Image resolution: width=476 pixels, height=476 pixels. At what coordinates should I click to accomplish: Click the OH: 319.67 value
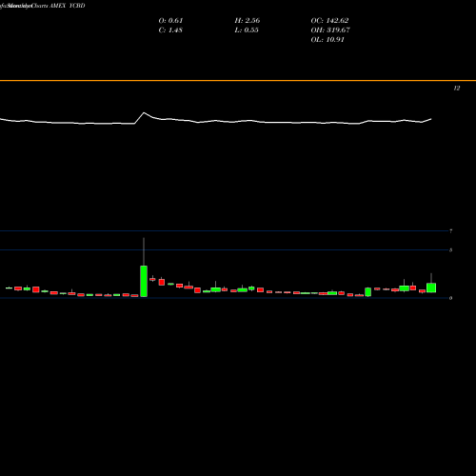330,30
